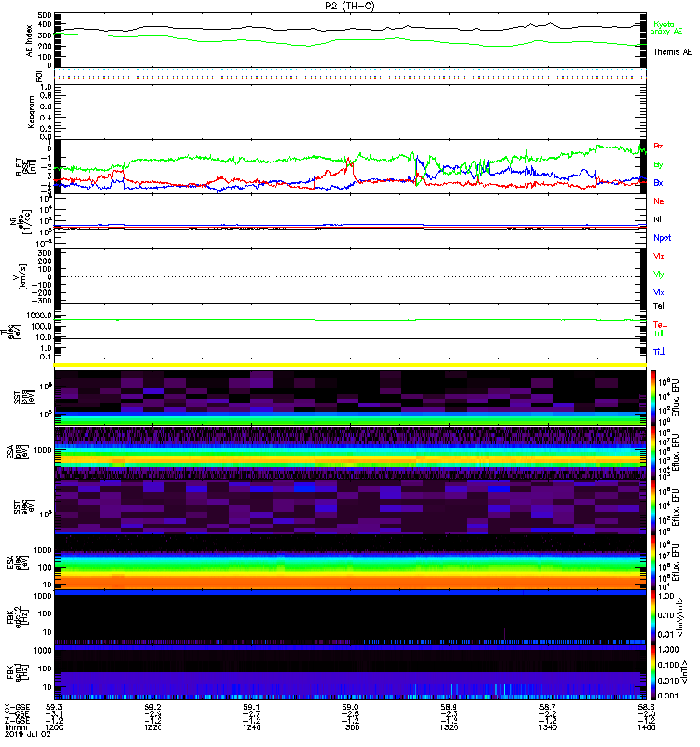700x747 pixels.
Task: Click the green By legend label
Action: [x=658, y=165]
